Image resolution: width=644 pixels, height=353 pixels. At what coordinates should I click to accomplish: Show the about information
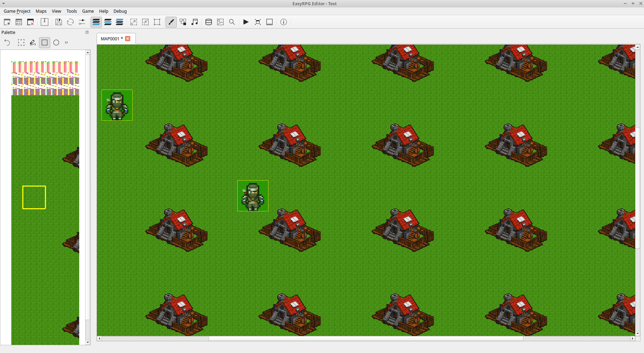(284, 22)
